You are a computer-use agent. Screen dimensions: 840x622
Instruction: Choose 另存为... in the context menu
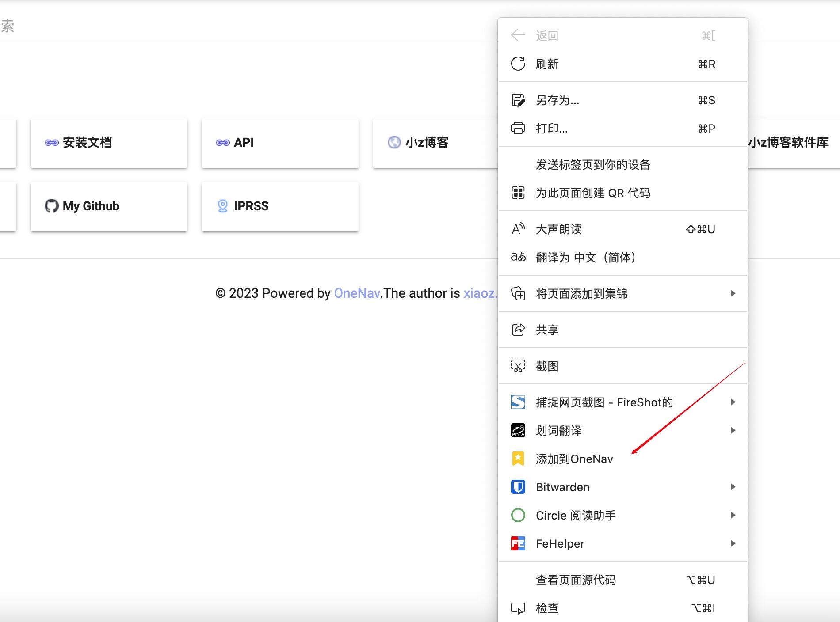623,100
